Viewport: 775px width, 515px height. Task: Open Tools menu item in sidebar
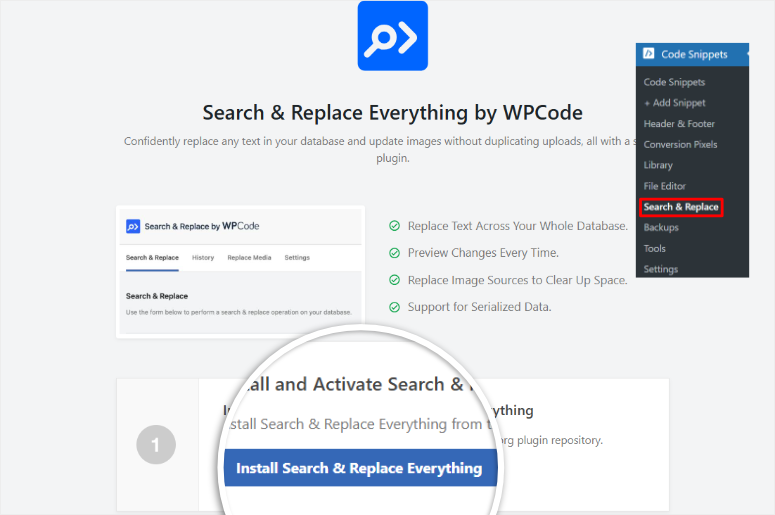point(654,249)
